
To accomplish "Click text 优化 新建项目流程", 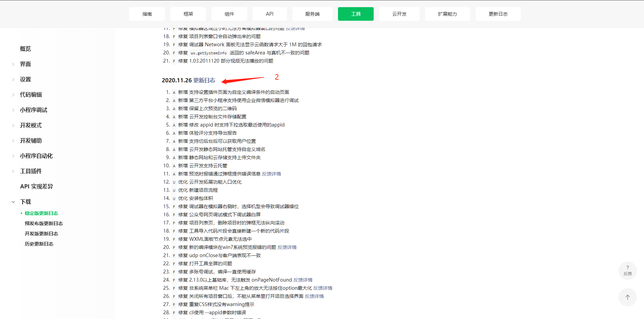I will [x=198, y=190].
